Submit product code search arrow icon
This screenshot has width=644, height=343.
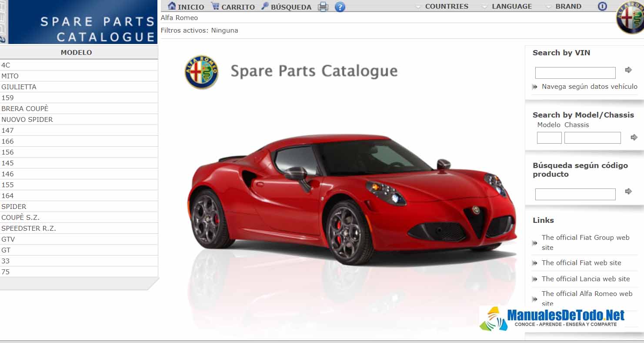pyautogui.click(x=628, y=191)
